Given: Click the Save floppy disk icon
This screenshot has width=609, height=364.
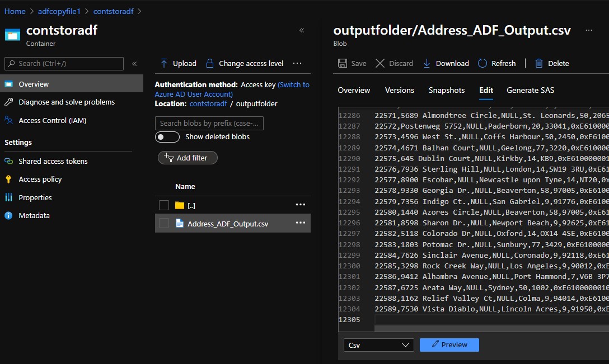Looking at the screenshot, I should (x=343, y=63).
